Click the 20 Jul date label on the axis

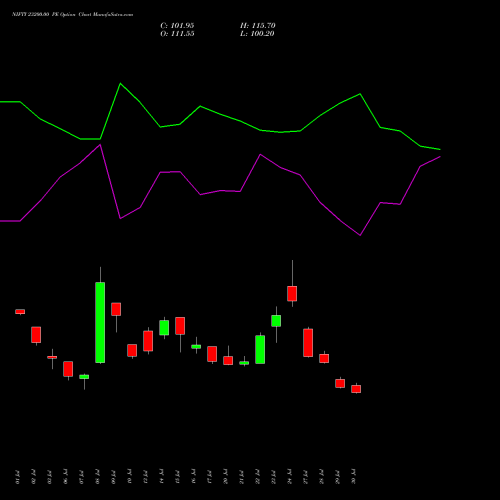click(225, 477)
